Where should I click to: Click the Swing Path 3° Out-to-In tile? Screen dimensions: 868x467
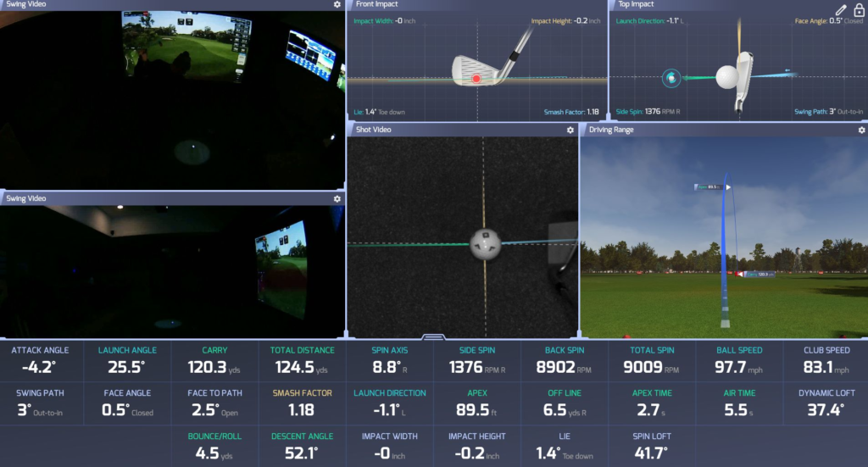point(40,403)
